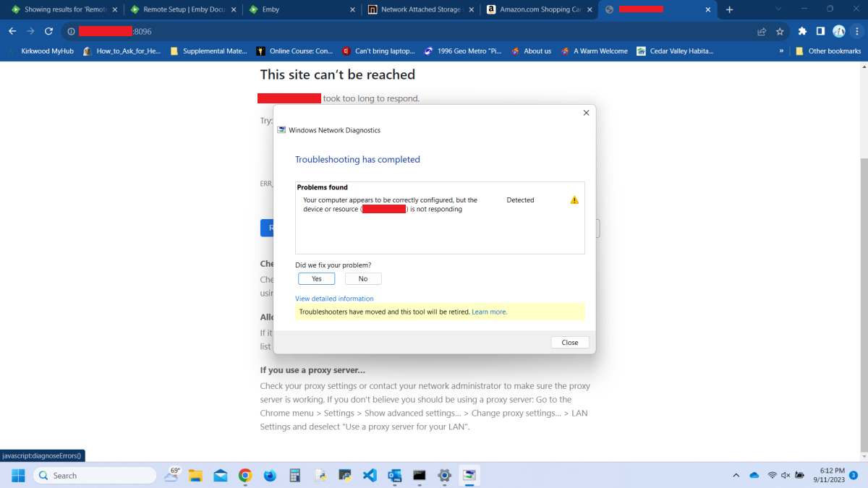Click the Windows Start button

pos(18,475)
